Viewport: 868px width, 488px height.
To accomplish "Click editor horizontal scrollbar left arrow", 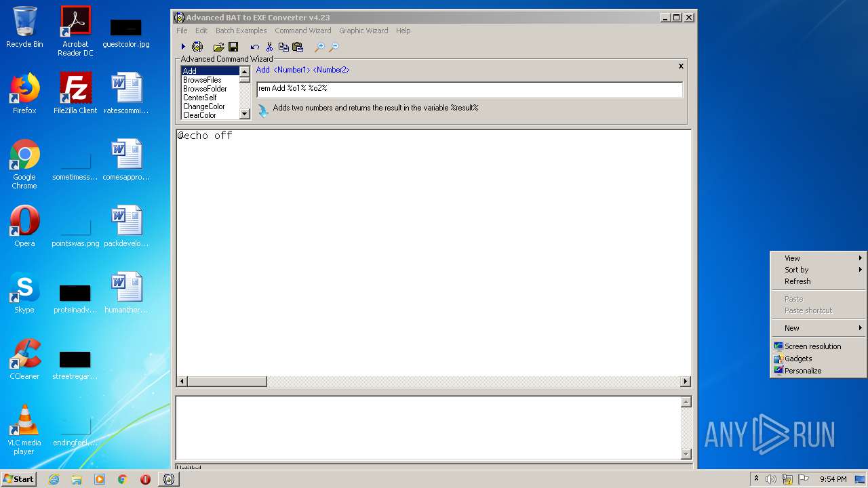I will coord(182,382).
